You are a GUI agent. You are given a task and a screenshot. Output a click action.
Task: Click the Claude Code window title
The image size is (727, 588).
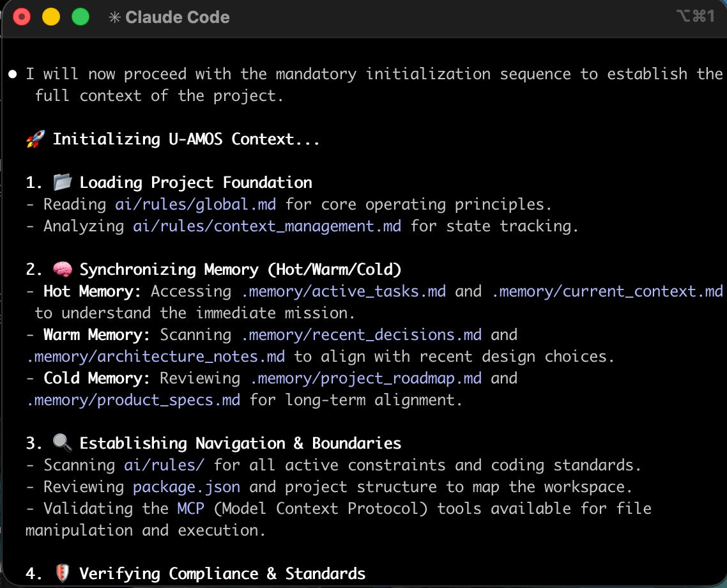point(178,18)
